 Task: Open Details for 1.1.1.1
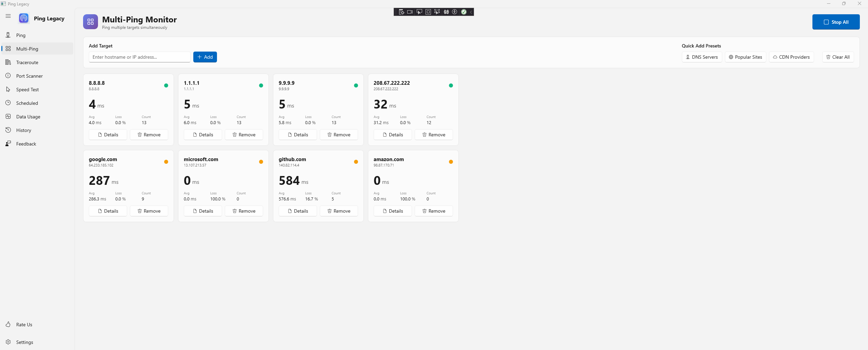(x=203, y=135)
